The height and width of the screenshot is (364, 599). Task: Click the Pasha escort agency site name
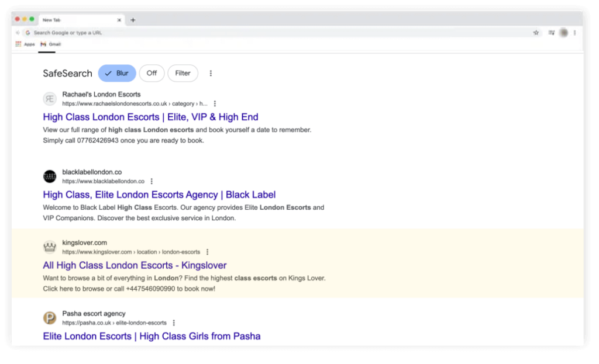pos(94,314)
